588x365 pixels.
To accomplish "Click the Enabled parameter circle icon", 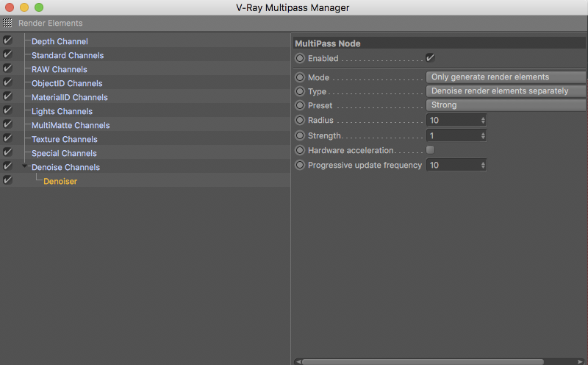I will click(x=300, y=58).
